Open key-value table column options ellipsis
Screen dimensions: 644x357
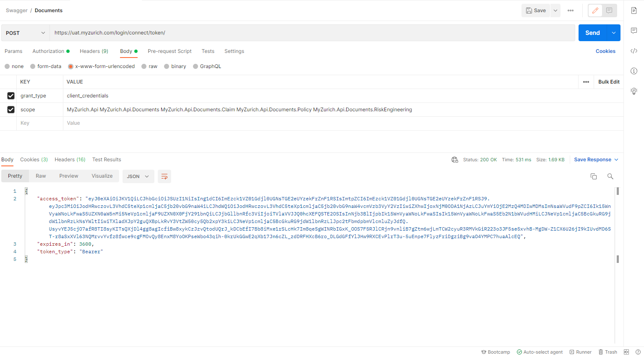pos(586,82)
